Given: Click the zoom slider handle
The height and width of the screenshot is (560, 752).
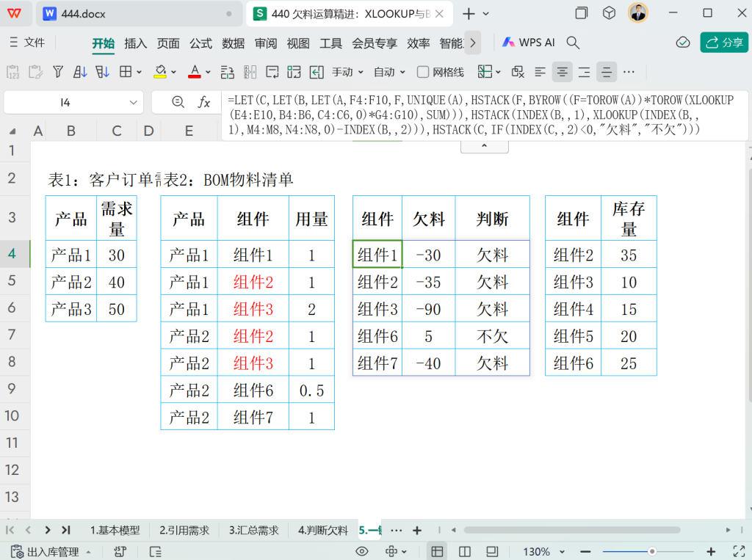Looking at the screenshot, I should click(x=652, y=552).
